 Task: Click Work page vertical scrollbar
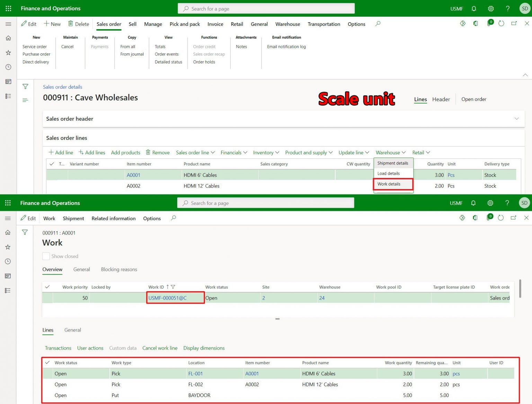[520, 288]
